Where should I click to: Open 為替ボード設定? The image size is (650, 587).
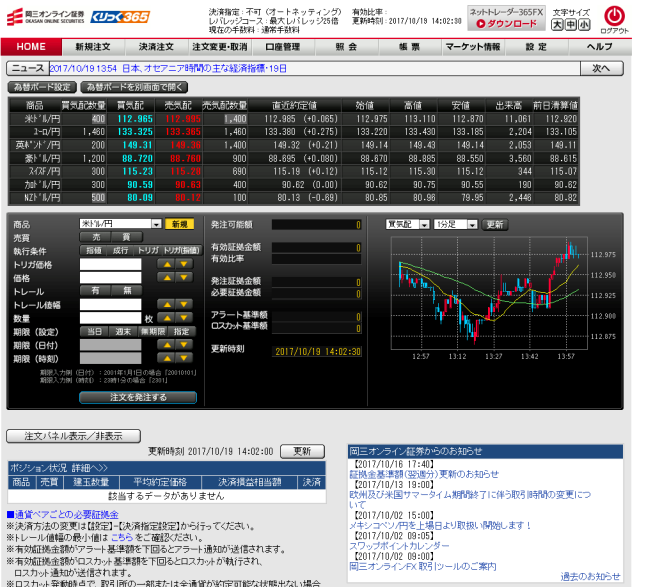click(42, 87)
